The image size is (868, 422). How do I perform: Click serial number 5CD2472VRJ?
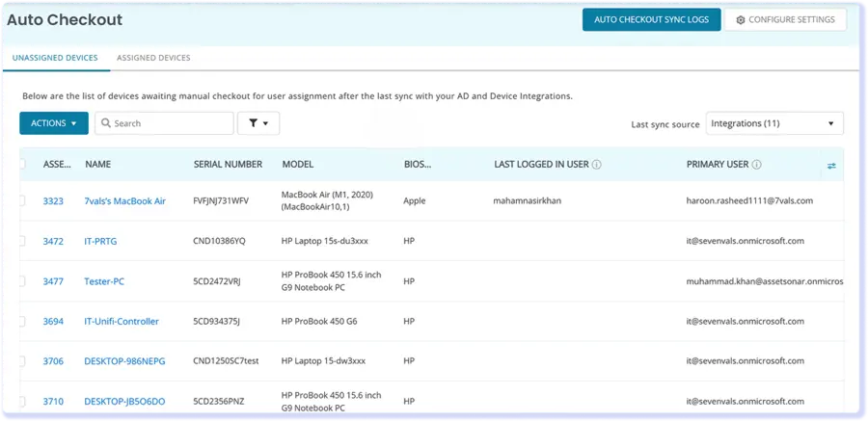point(216,281)
